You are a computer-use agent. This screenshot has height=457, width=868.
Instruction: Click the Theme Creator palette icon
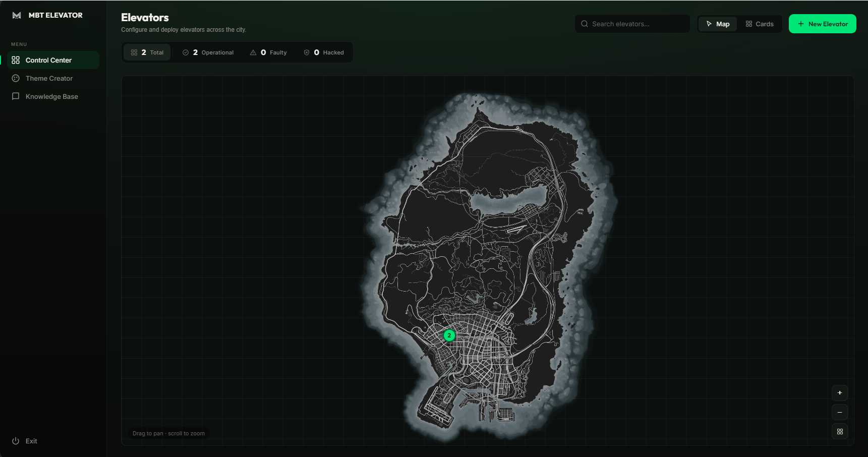pyautogui.click(x=16, y=78)
